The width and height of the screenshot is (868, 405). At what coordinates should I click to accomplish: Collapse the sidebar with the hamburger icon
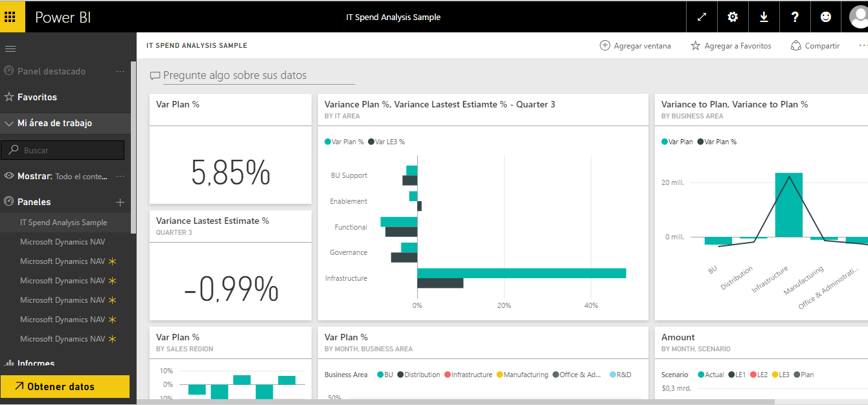(x=10, y=48)
